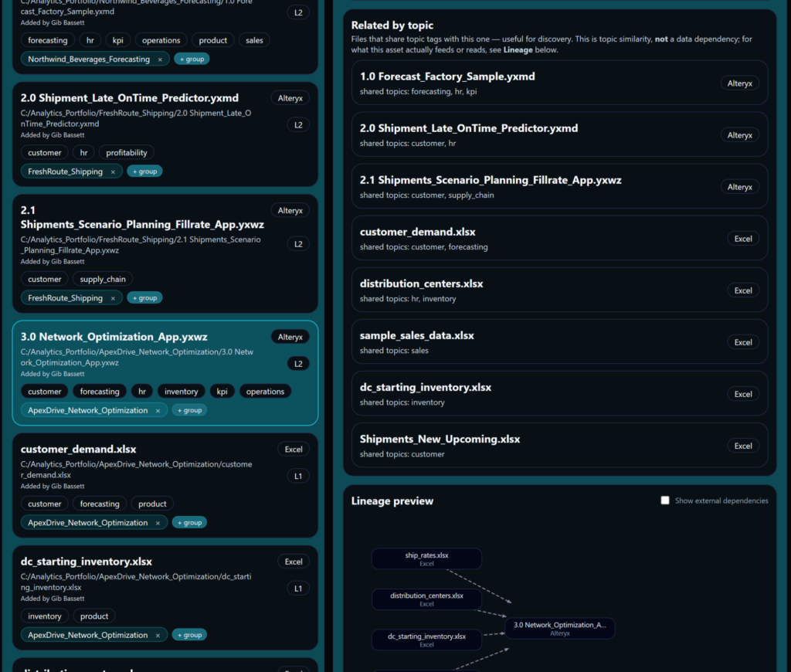
Task: Add group to 3.0 Network_Optimization_App card
Action: pyautogui.click(x=190, y=411)
